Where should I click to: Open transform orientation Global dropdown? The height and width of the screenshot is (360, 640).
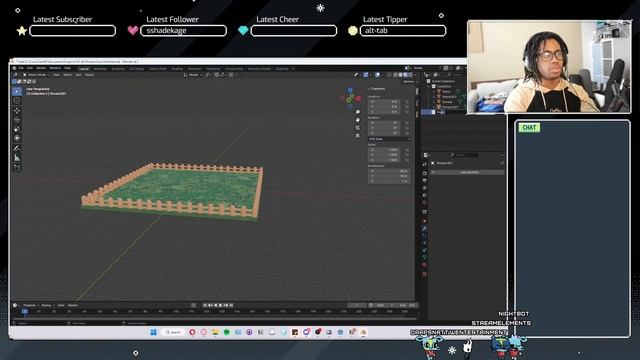pos(193,75)
